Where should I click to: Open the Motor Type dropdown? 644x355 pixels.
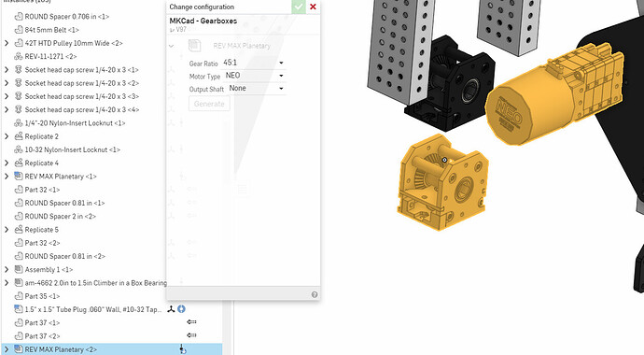(x=254, y=76)
